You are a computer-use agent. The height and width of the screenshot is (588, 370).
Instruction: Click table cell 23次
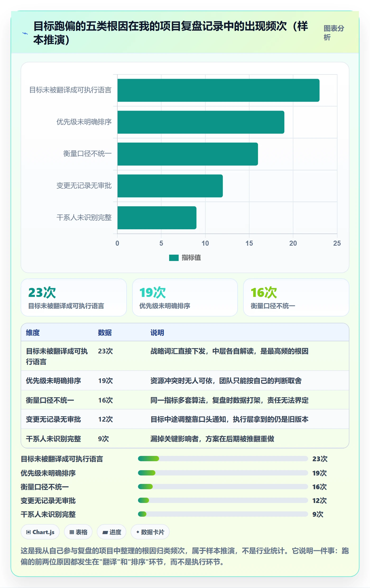click(x=105, y=351)
